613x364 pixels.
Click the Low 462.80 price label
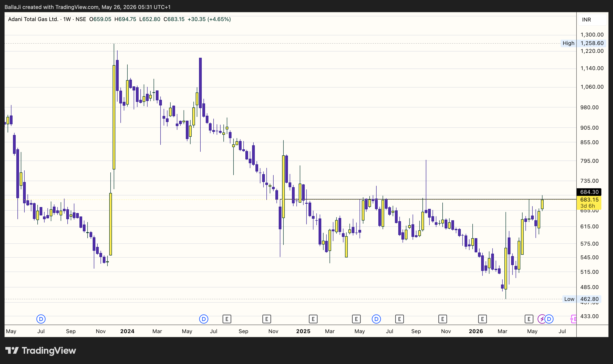tap(582, 299)
